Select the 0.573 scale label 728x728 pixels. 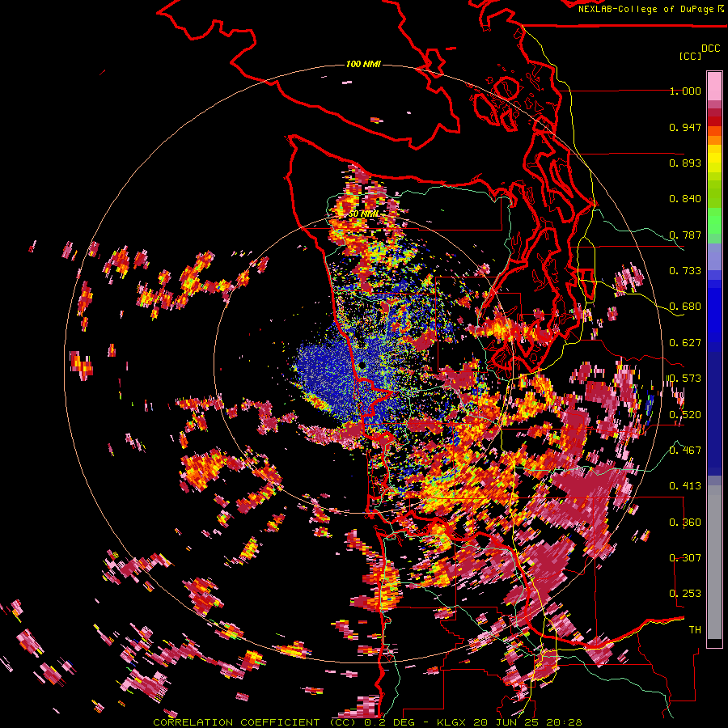[685, 379]
